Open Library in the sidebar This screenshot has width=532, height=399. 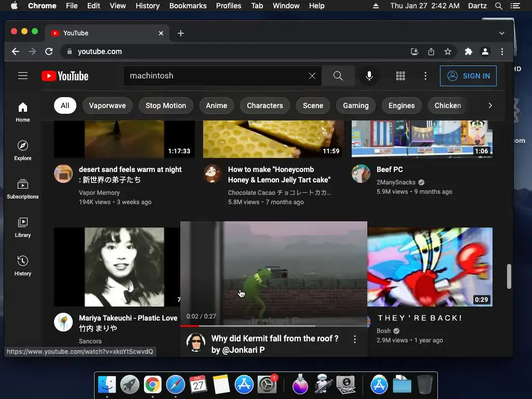click(x=23, y=228)
